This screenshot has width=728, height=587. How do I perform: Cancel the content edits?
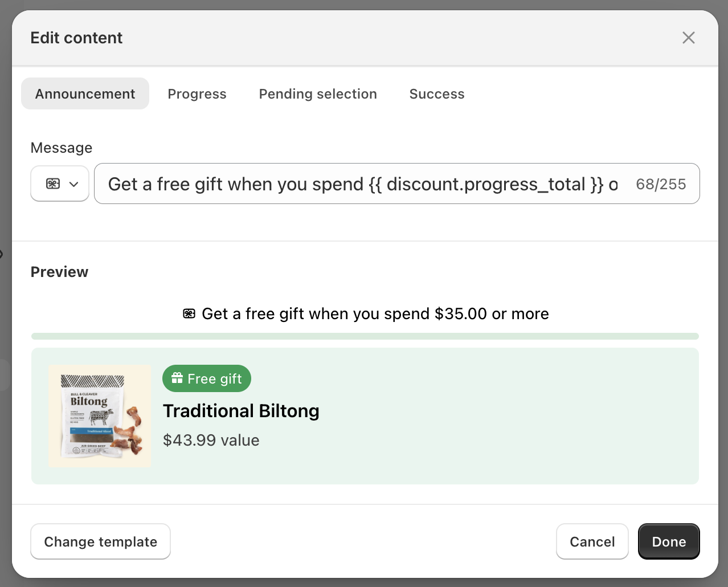click(x=592, y=541)
